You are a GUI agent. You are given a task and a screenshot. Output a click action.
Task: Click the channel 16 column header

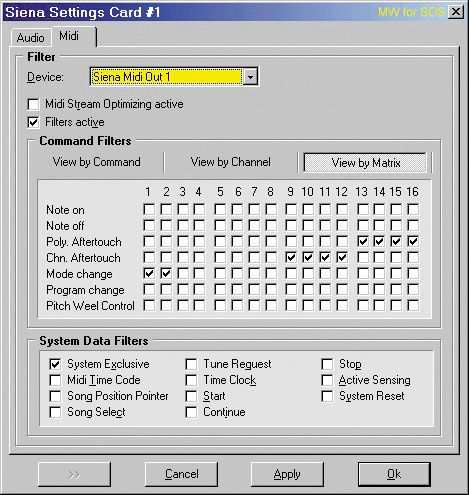[x=412, y=192]
